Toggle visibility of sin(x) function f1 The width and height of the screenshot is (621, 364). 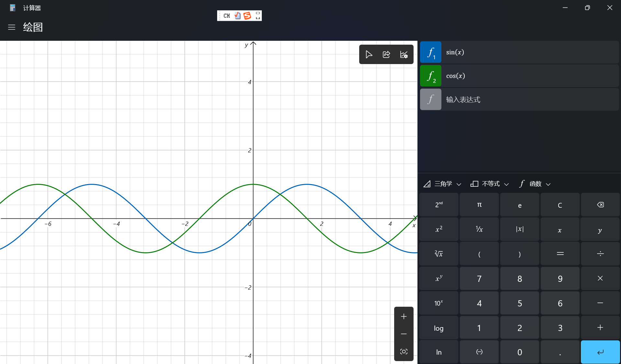(x=431, y=52)
